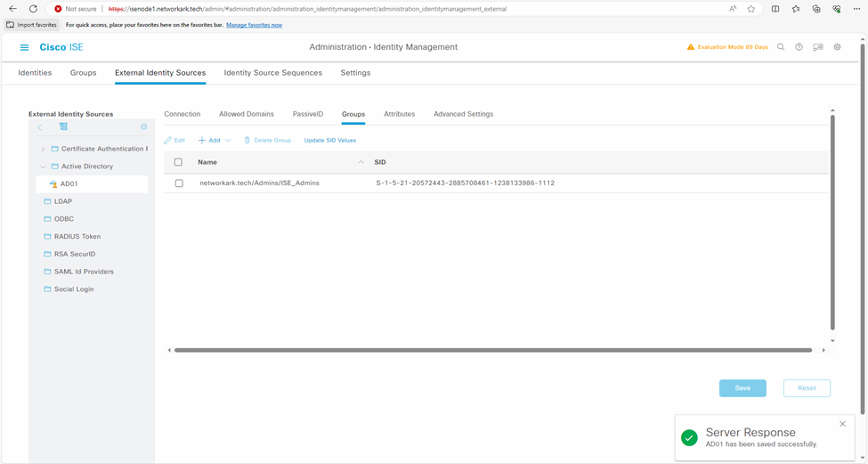Close the Server Response notification
Screen dimensions: 868x464
pyautogui.click(x=842, y=424)
